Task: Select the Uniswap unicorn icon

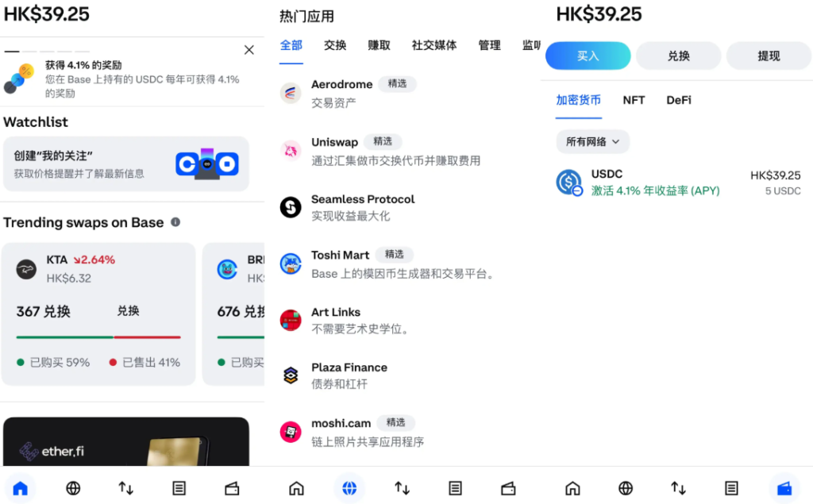Action: pyautogui.click(x=291, y=150)
